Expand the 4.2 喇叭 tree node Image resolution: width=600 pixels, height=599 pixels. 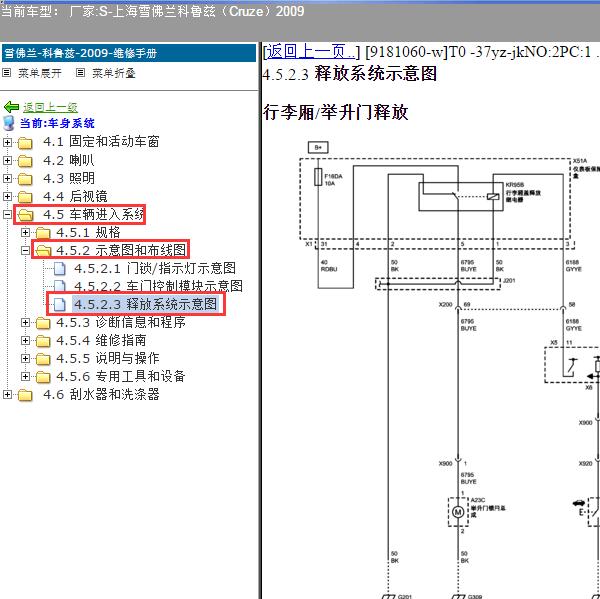(7, 160)
